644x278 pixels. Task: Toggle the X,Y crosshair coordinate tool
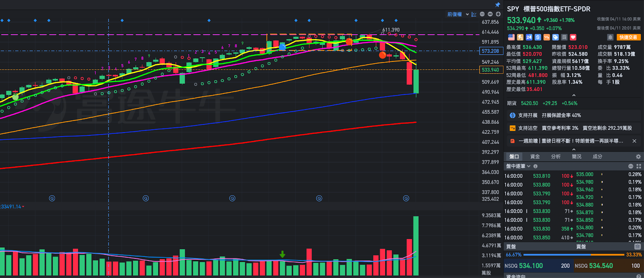(x=474, y=14)
